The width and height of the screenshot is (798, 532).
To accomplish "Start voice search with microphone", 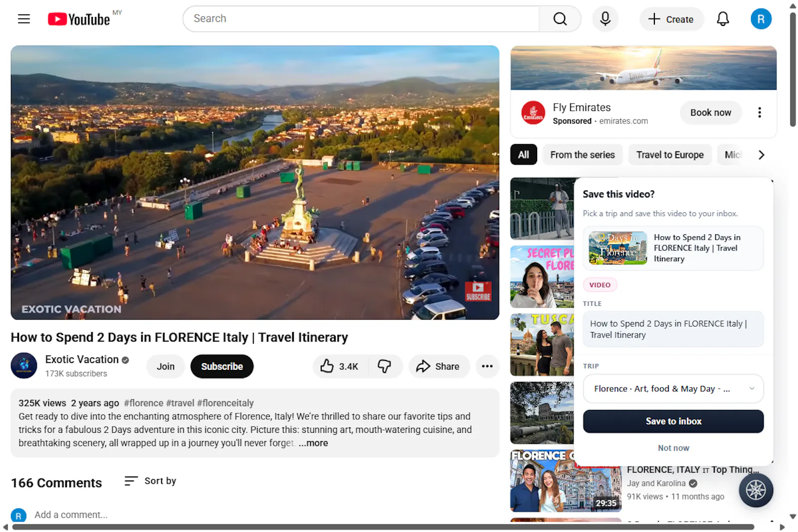I will [x=605, y=19].
